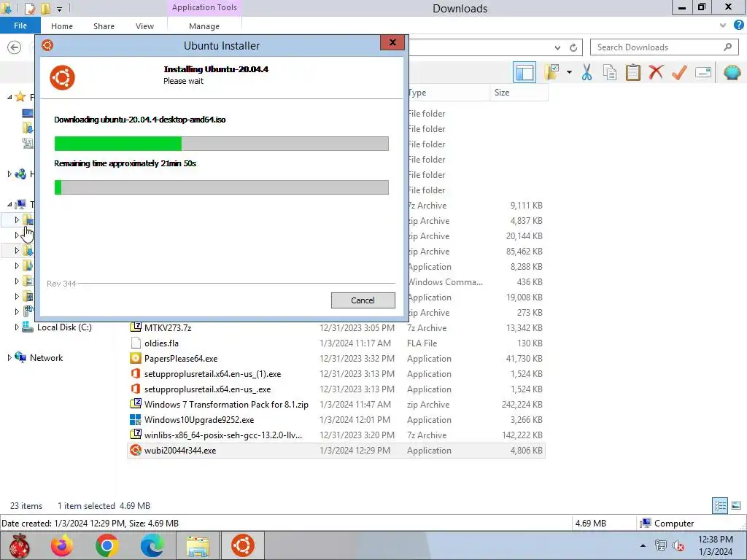Close the Ubuntu Installer dialog

coord(392,42)
